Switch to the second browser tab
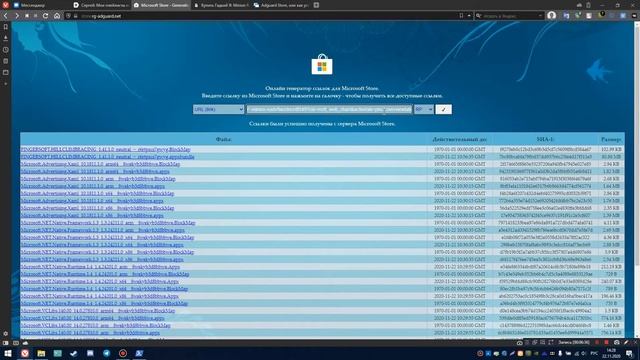This screenshot has height=360, width=640. (101, 5)
